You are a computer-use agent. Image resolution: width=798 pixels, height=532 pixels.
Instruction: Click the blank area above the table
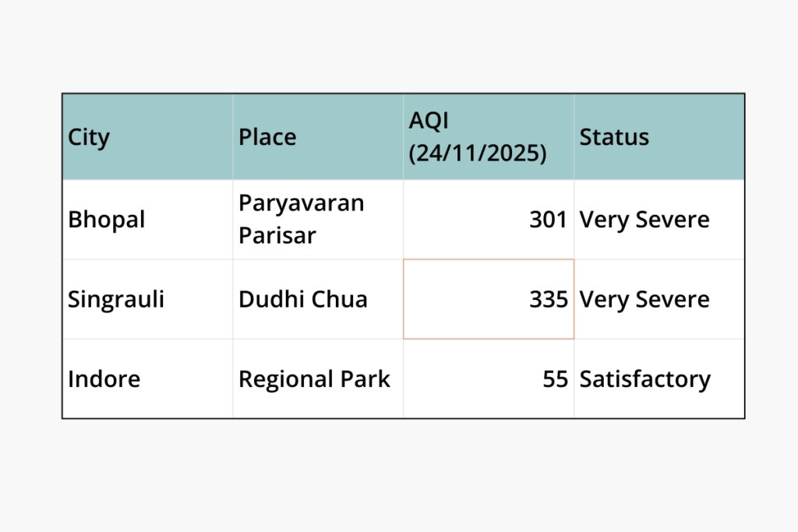tap(399, 47)
